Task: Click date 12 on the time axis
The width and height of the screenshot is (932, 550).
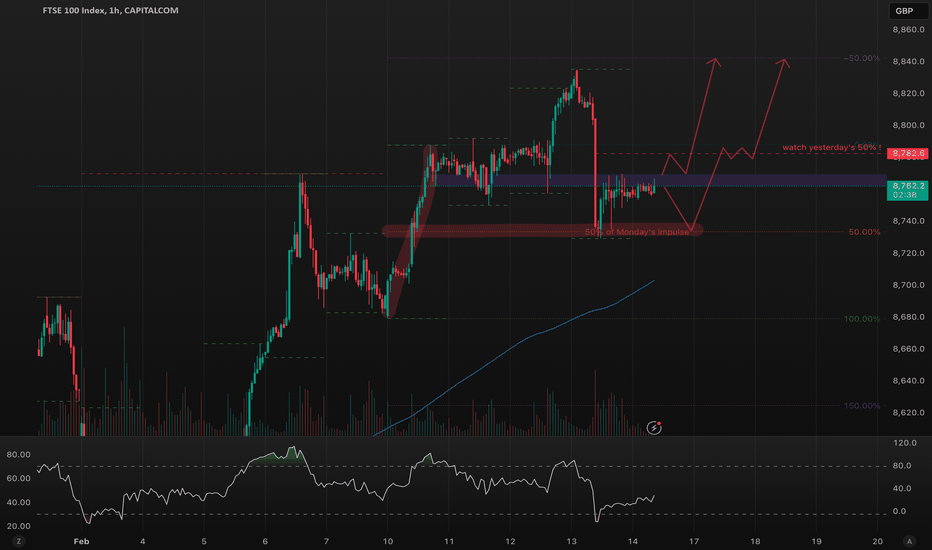Action: click(x=510, y=541)
